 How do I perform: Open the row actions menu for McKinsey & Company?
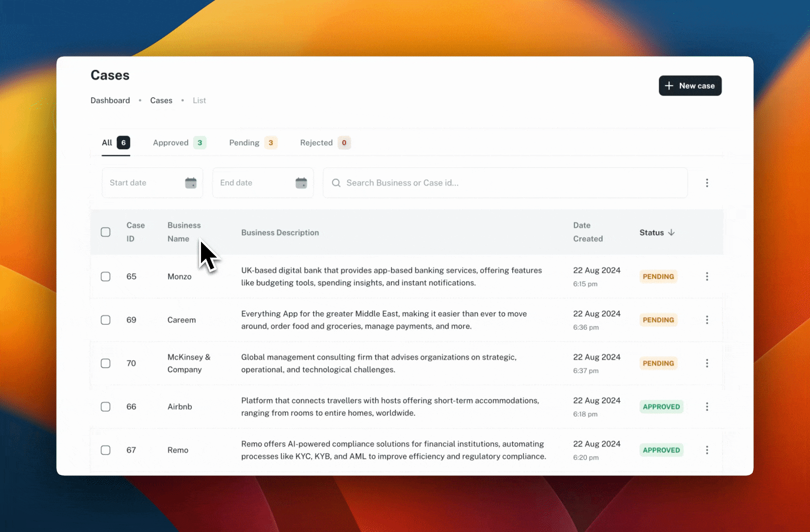click(707, 363)
